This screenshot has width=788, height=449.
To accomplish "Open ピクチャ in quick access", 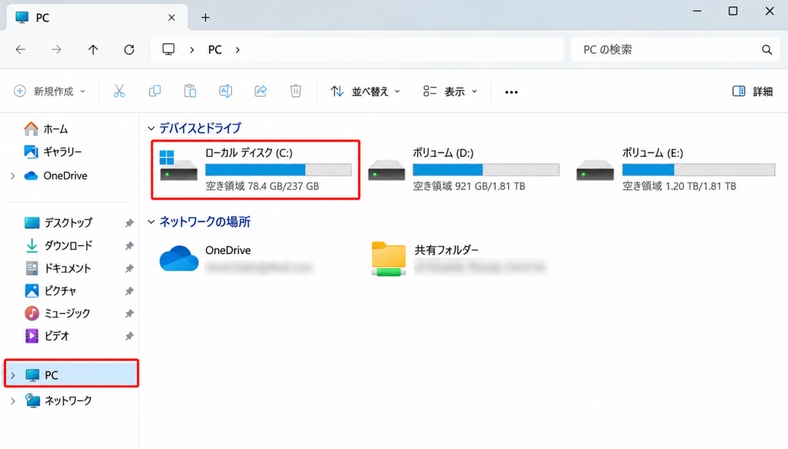I will click(50, 291).
